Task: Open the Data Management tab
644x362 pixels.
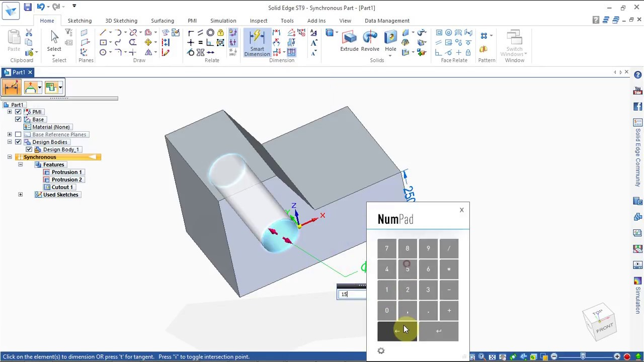Action: (x=387, y=21)
